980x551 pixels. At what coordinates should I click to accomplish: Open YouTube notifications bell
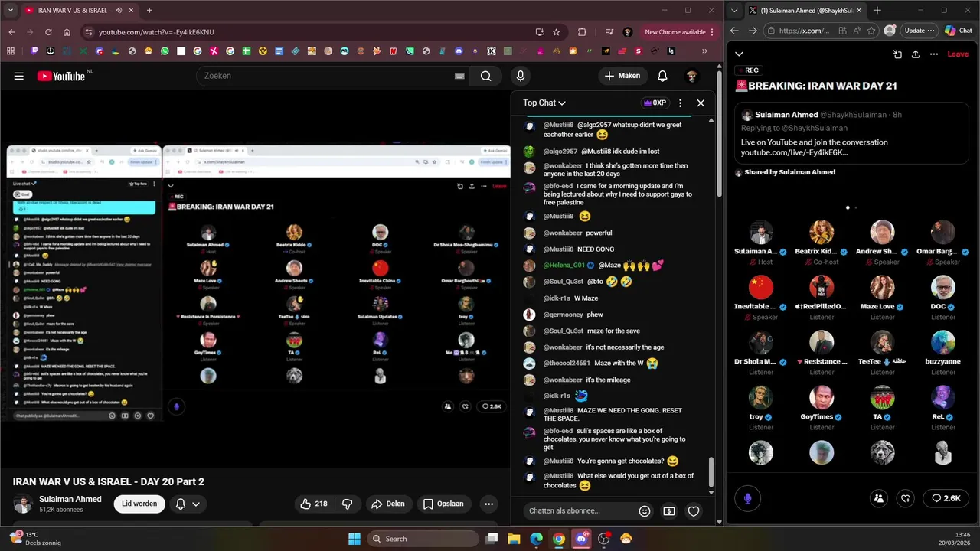click(662, 76)
